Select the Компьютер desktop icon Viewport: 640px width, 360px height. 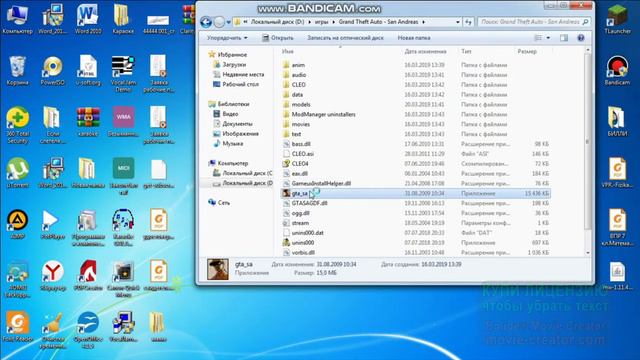[17, 19]
